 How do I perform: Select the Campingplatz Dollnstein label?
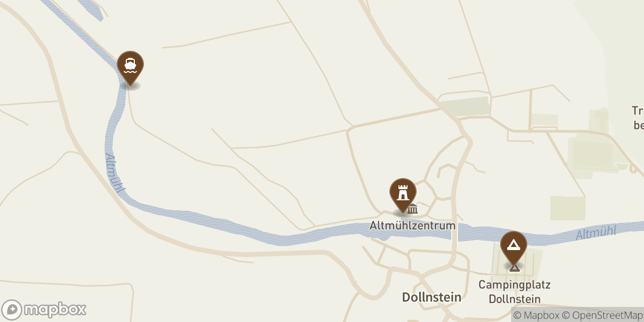click(x=514, y=292)
